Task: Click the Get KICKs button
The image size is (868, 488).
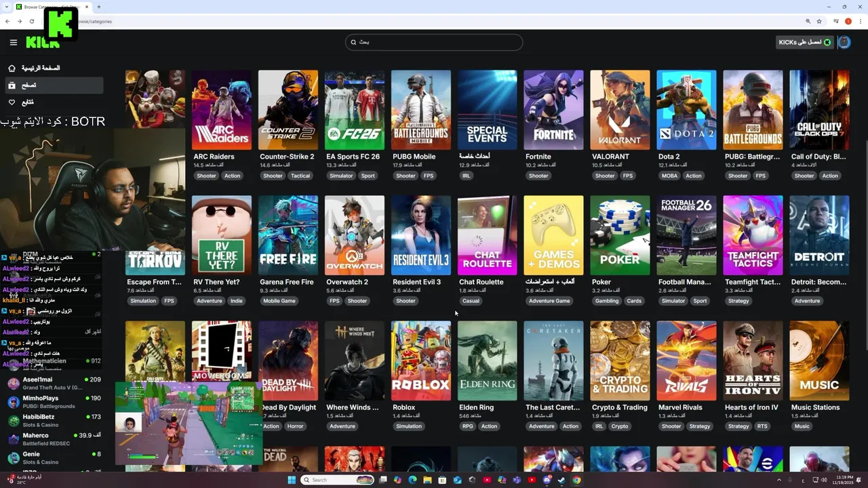Action: click(x=805, y=42)
